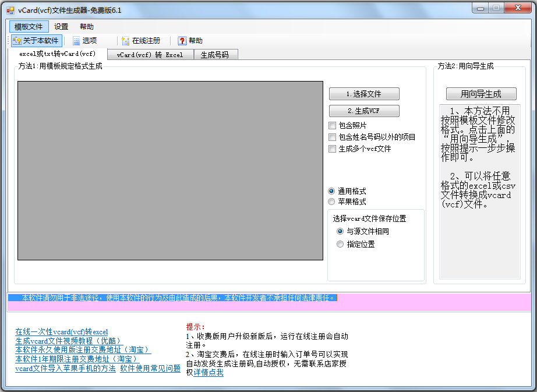Check 包含姓名号码以外的项目 option

tap(372, 137)
